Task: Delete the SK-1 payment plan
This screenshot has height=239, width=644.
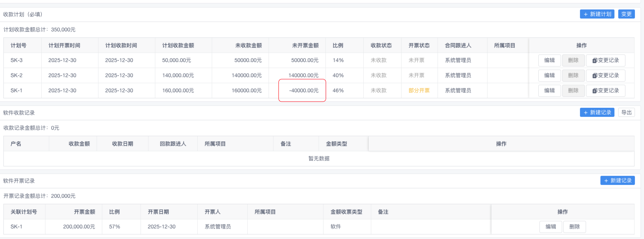Action: (573, 90)
